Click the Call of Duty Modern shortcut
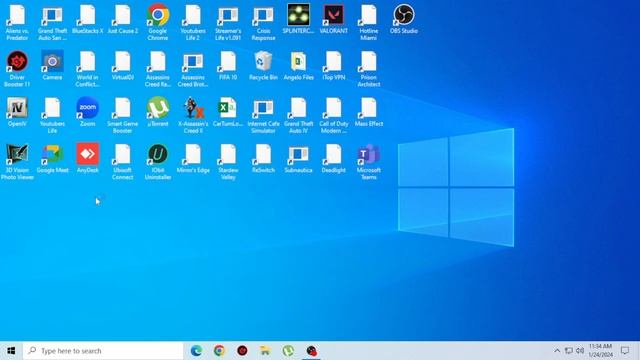The height and width of the screenshot is (360, 640). (x=333, y=116)
